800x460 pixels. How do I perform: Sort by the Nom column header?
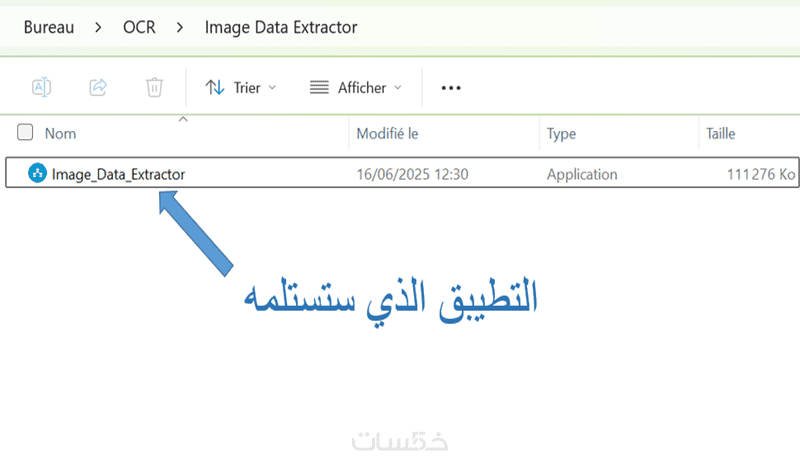point(61,133)
